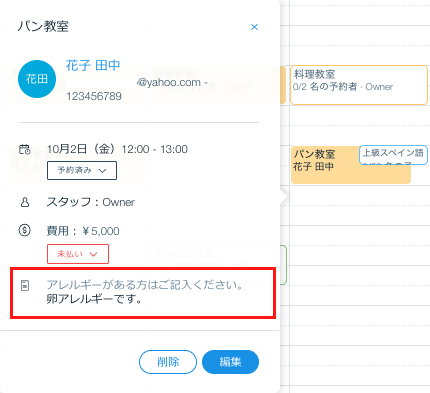Select the 上級スペイン語 calendar event
The image size is (430, 393).
pos(393,155)
